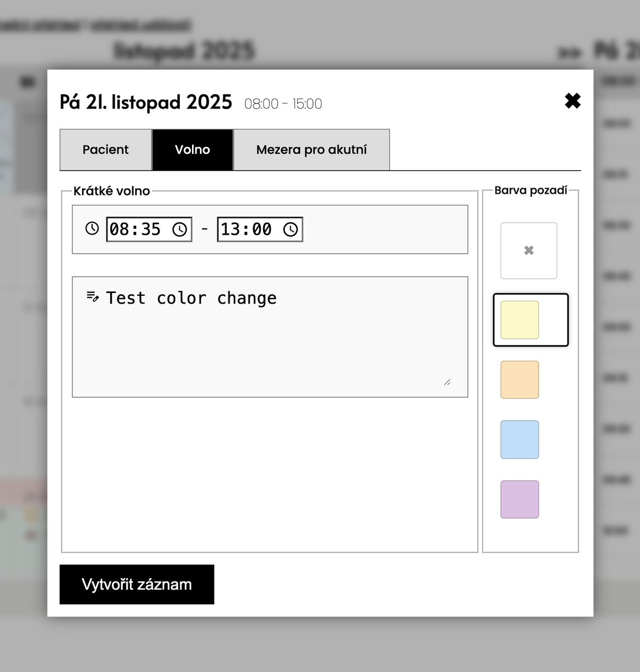
Task: Choose the yellow background color
Action: coord(520,320)
